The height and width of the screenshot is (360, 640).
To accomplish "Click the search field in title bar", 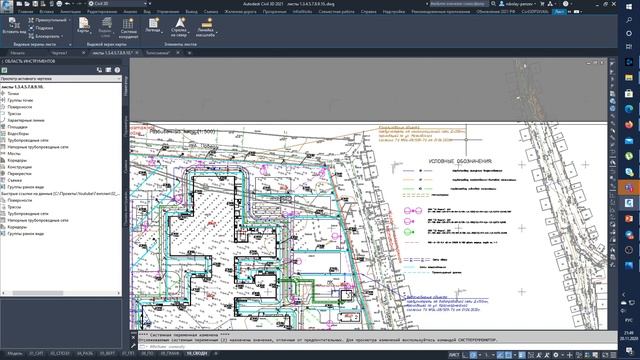I will click(x=458, y=4).
